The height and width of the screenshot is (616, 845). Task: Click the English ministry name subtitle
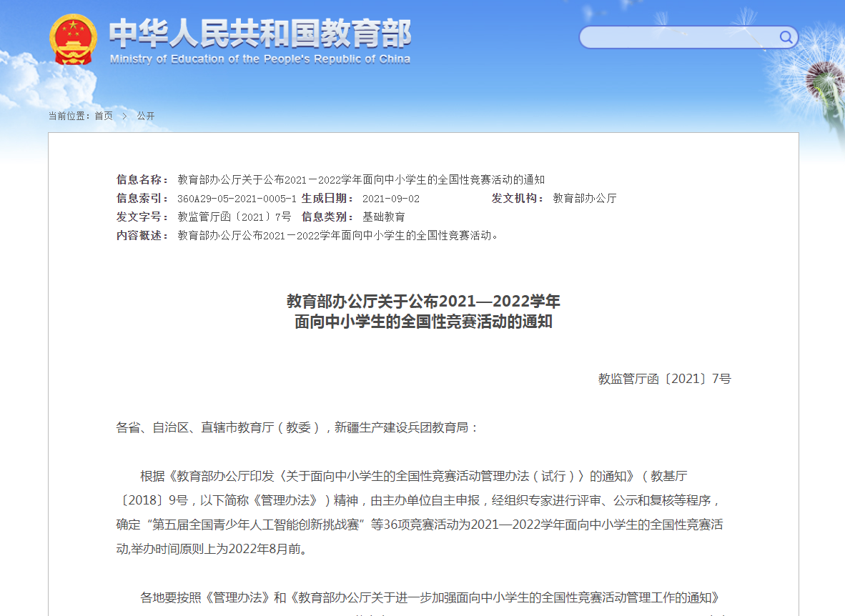tap(260, 59)
